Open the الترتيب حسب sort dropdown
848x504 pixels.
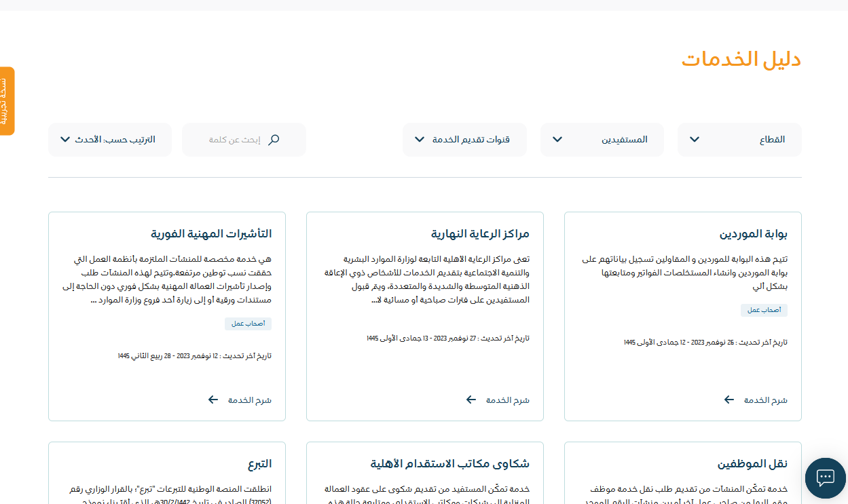[110, 140]
